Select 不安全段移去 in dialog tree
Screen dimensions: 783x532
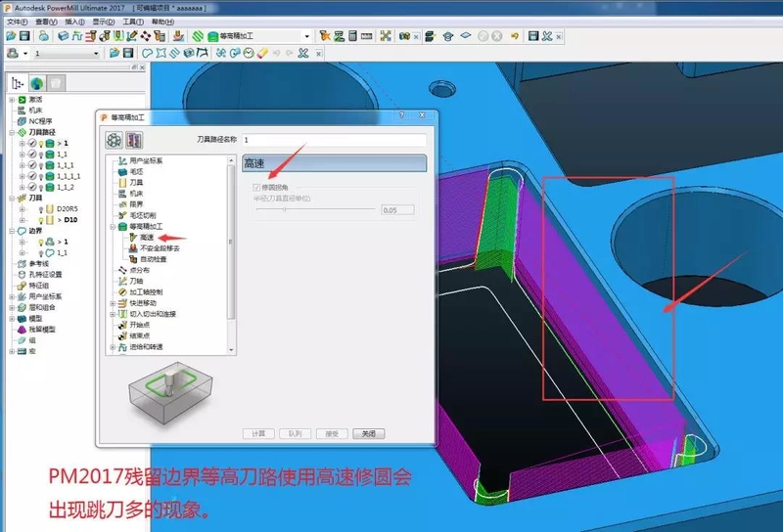pos(160,247)
